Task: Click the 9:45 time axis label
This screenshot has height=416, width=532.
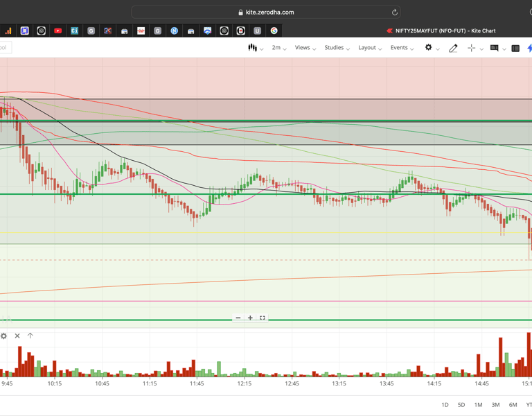Action: tap(7, 383)
